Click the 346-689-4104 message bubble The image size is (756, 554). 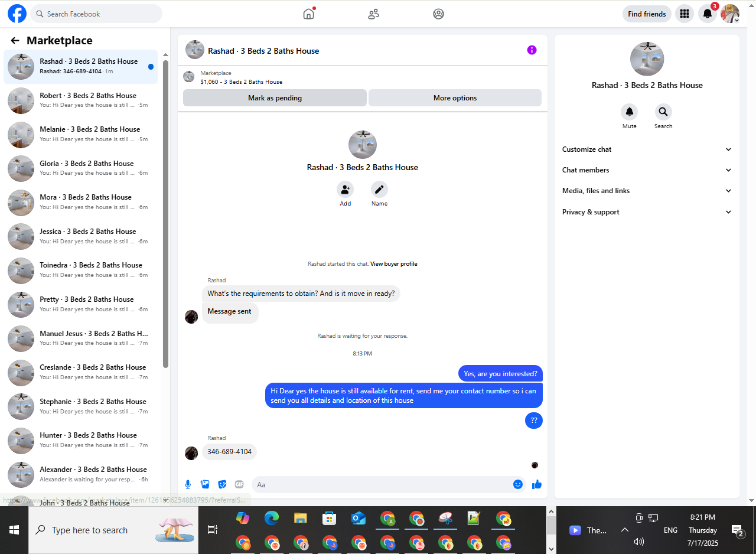229,452
